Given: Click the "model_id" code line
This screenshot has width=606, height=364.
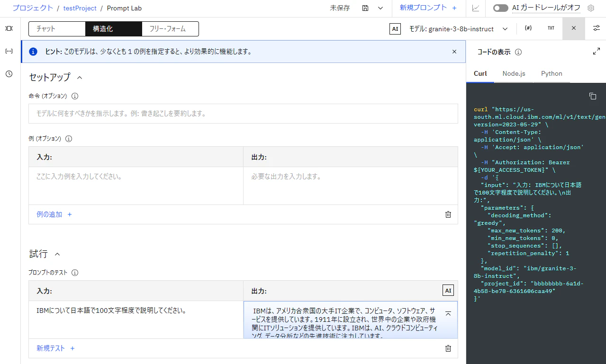Looking at the screenshot, I should pyautogui.click(x=525, y=272).
